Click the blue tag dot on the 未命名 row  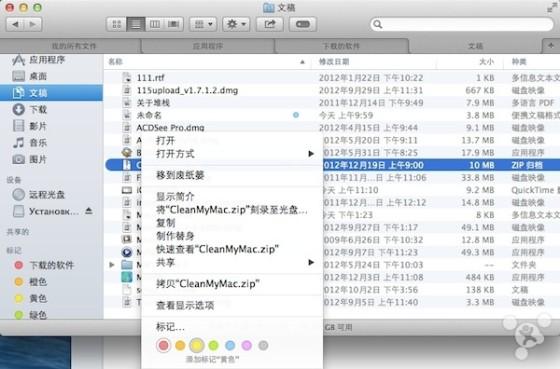296,115
